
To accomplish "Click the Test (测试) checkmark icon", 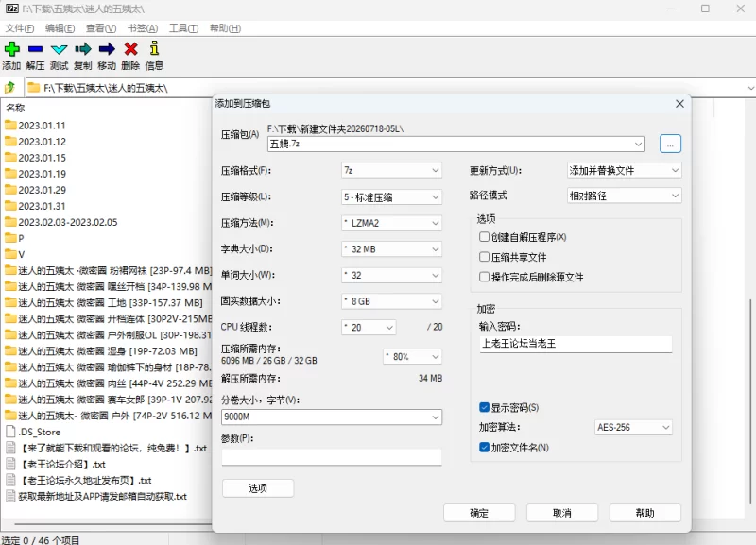I will (59, 49).
